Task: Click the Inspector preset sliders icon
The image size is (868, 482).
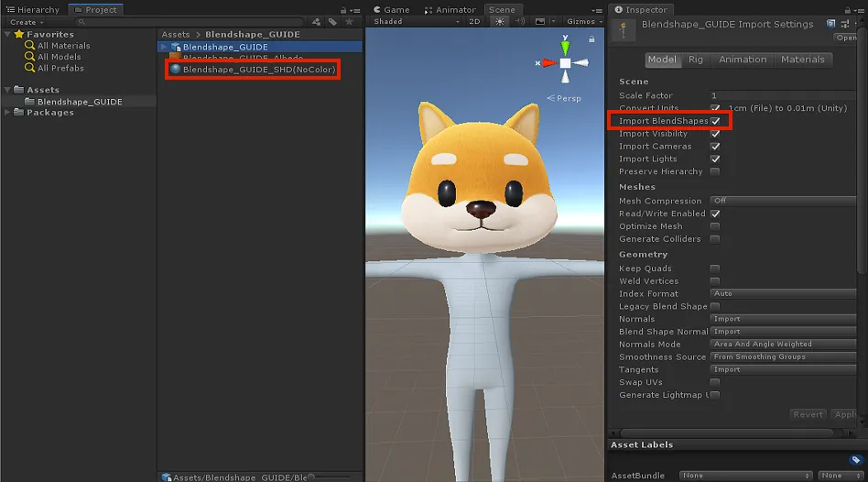Action: coord(845,24)
